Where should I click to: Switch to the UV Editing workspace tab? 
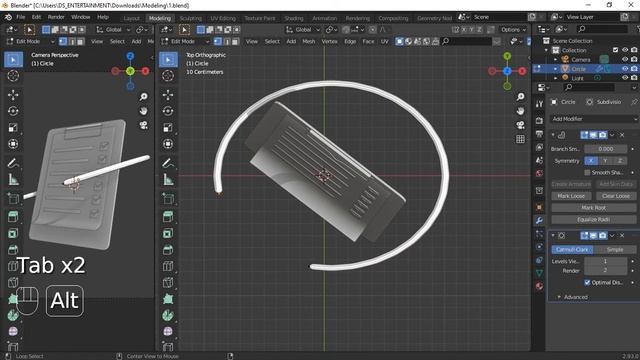point(223,18)
